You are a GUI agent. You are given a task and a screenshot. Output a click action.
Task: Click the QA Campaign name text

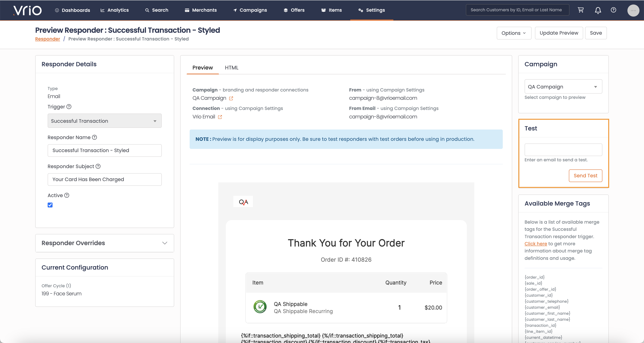pos(209,98)
